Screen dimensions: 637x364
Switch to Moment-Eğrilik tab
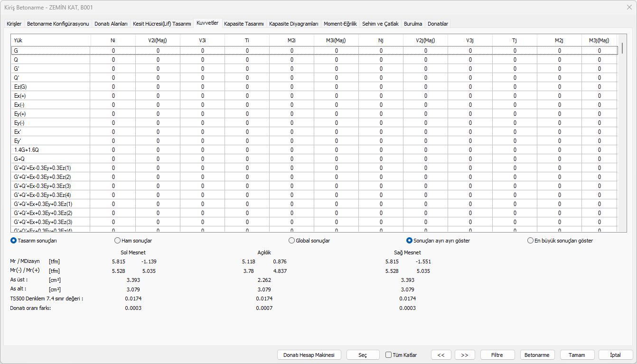[340, 24]
